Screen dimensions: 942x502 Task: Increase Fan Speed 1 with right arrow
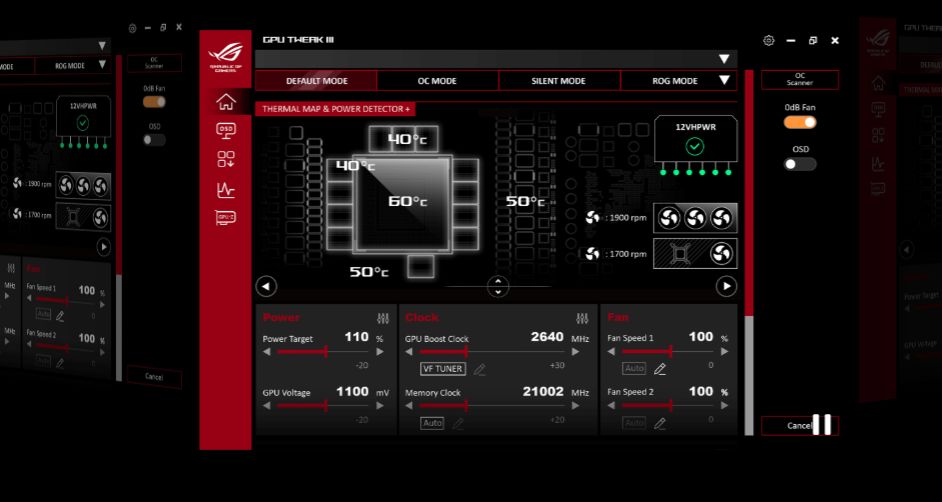(725, 352)
